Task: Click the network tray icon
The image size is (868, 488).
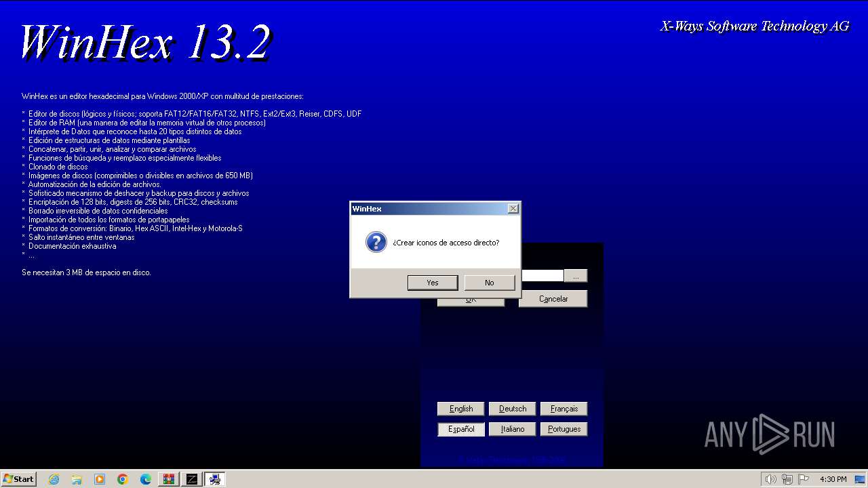Action: click(x=787, y=479)
